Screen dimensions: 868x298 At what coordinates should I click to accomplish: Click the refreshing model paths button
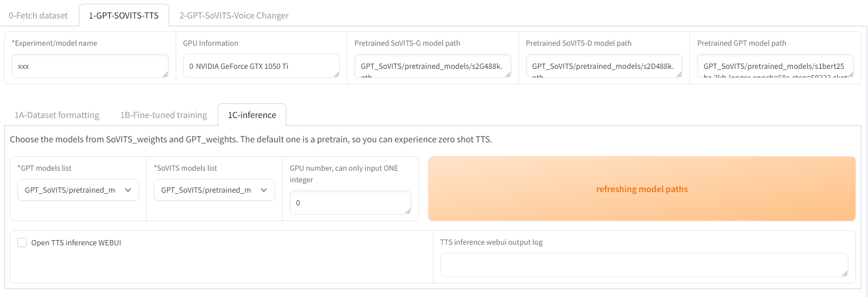coord(641,189)
